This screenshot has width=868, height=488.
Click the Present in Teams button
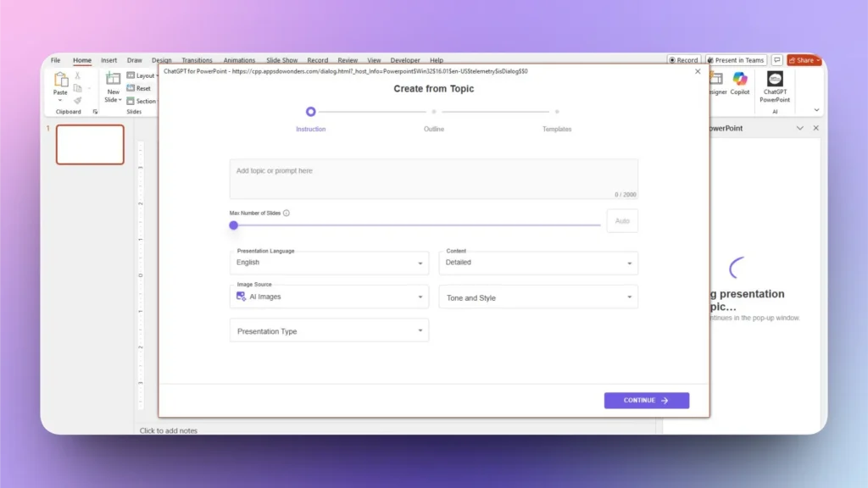click(x=736, y=60)
